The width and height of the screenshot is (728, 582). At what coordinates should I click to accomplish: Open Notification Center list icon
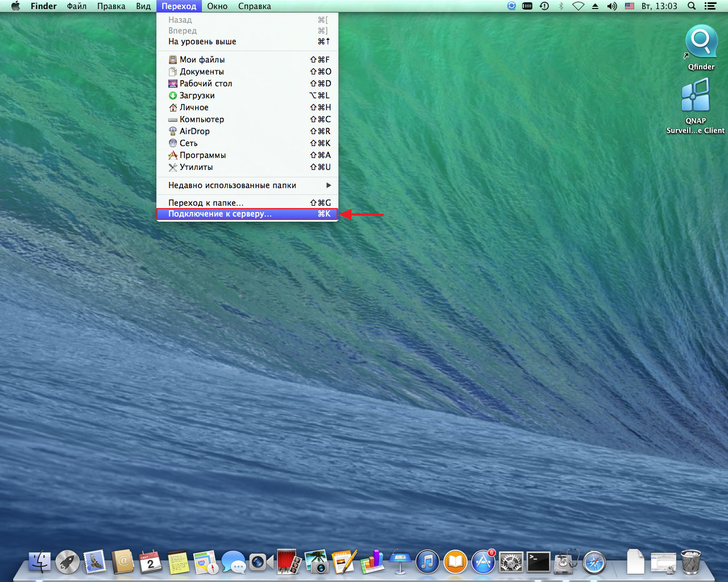(x=710, y=6)
